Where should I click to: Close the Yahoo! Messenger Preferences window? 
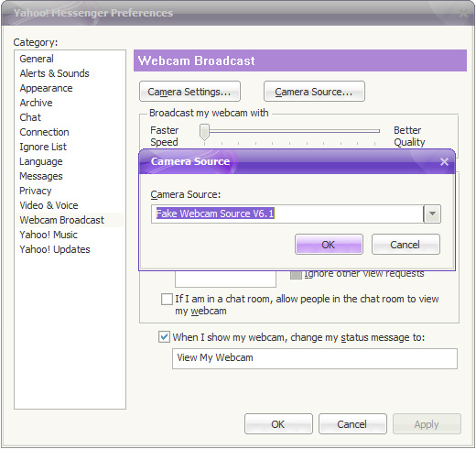[463, 13]
